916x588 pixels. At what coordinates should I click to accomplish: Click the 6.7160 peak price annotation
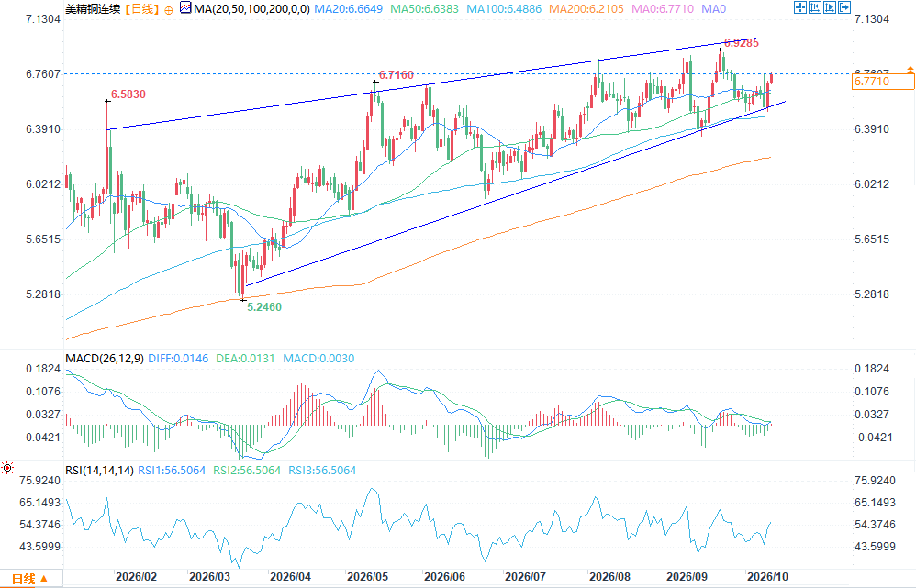[397, 74]
